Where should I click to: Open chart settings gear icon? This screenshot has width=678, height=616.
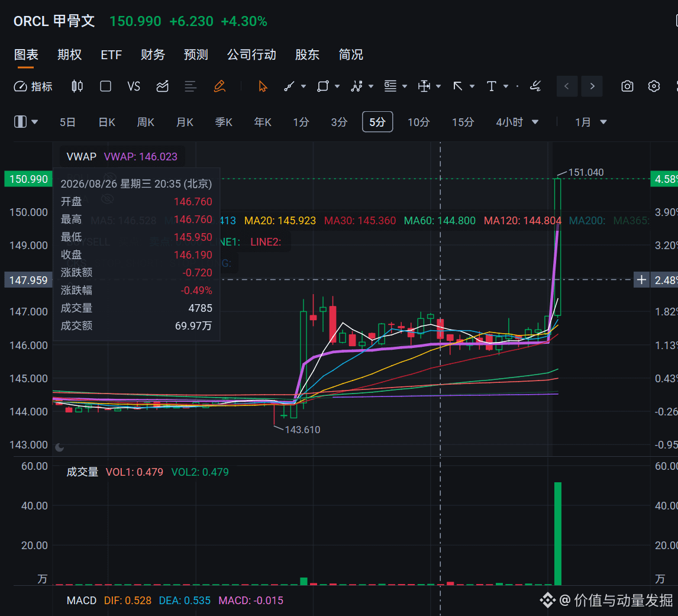coord(654,86)
